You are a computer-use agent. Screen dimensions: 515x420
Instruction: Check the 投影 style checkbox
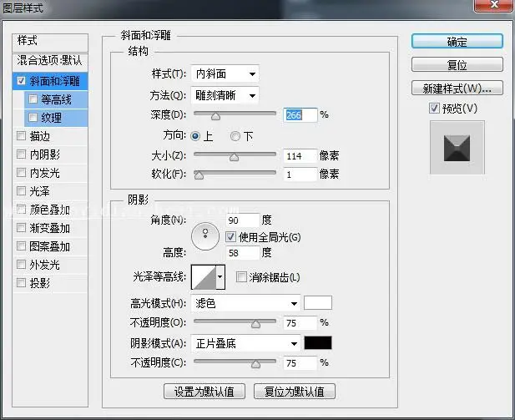pyautogui.click(x=22, y=282)
